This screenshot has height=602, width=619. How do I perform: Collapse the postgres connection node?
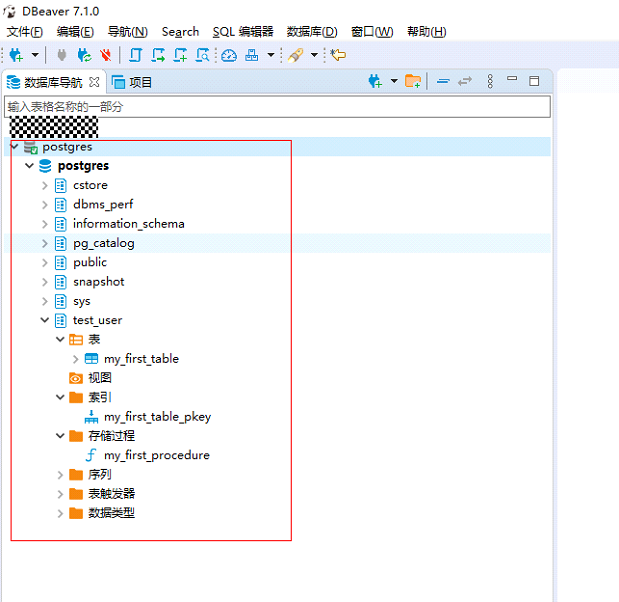point(15,147)
